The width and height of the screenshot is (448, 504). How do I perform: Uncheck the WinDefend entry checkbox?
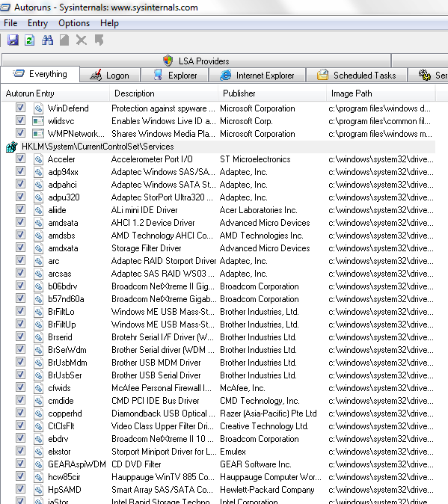[21, 108]
